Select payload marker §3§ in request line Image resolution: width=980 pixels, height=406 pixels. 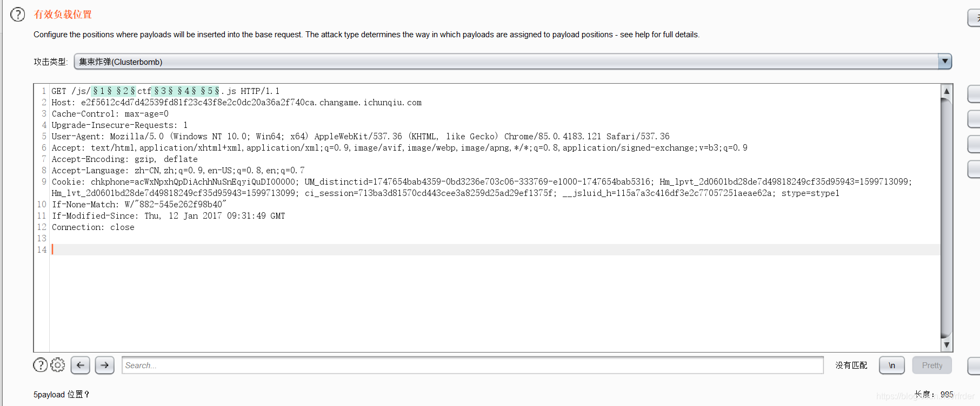[163, 91]
